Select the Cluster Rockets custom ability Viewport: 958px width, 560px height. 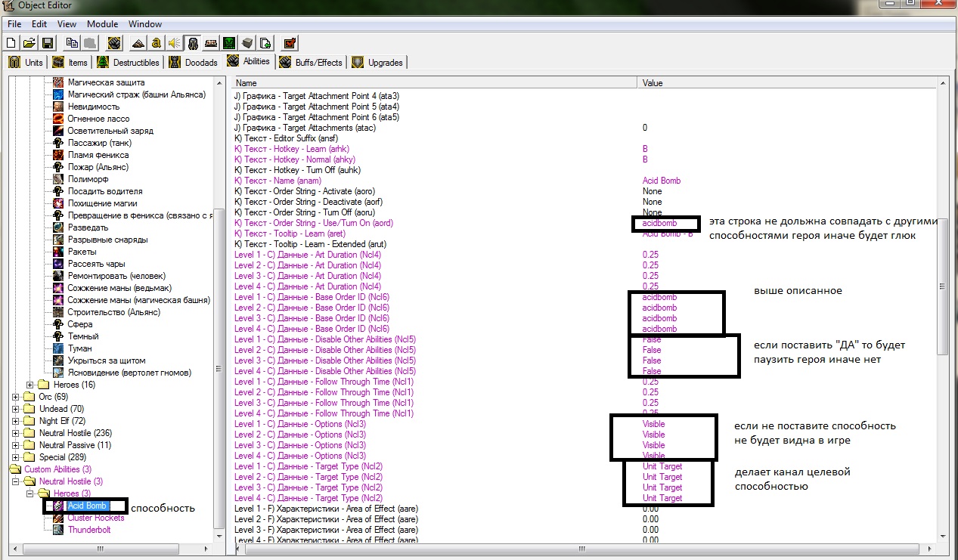pyautogui.click(x=95, y=518)
